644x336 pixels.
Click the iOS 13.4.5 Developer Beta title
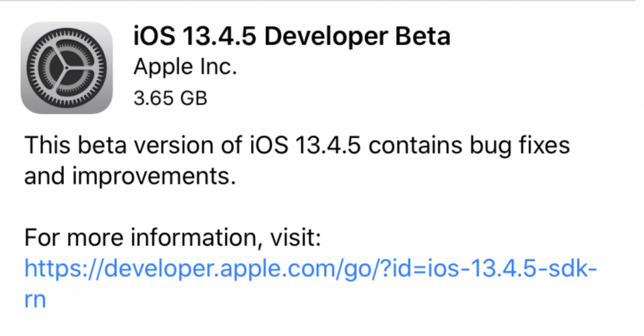[291, 37]
